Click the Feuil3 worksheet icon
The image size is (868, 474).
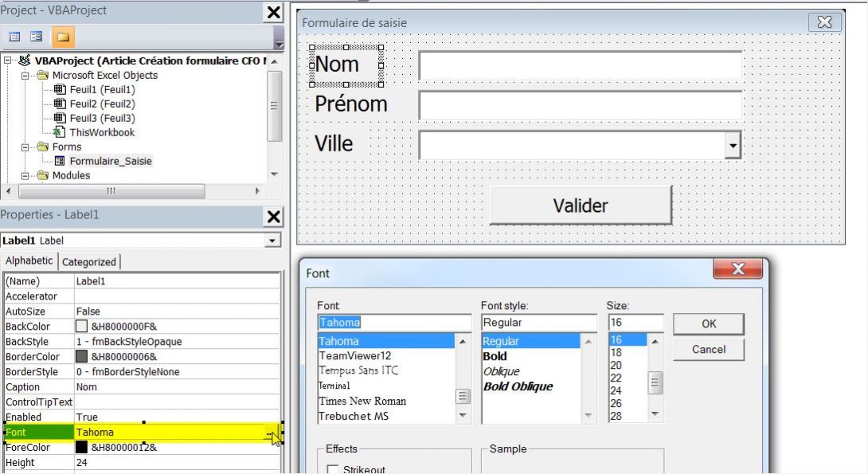pos(61,116)
